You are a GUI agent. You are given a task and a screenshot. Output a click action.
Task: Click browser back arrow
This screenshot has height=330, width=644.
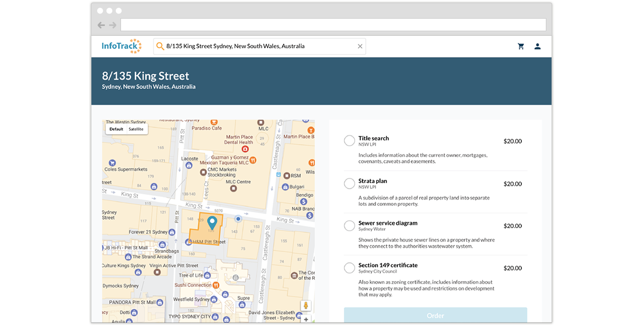pos(101,25)
